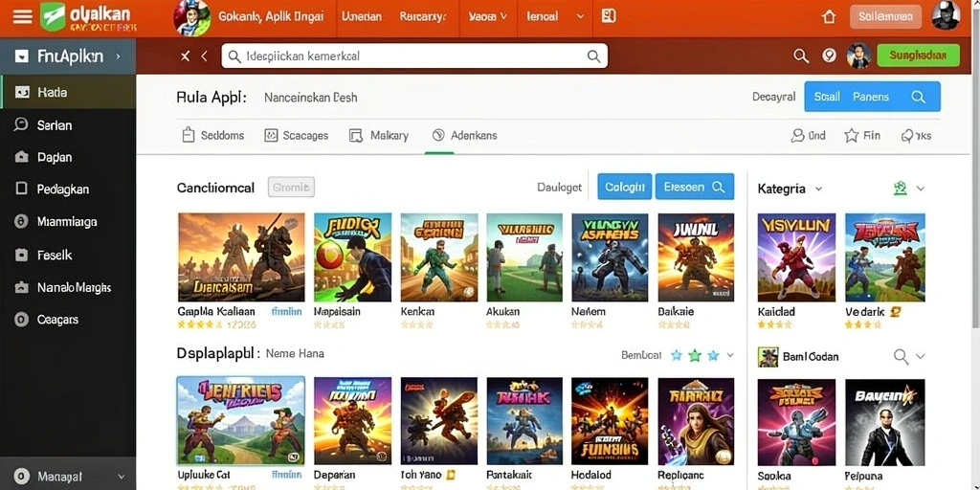Switch to the Scacages tab
The image size is (980, 490).
tap(297, 136)
